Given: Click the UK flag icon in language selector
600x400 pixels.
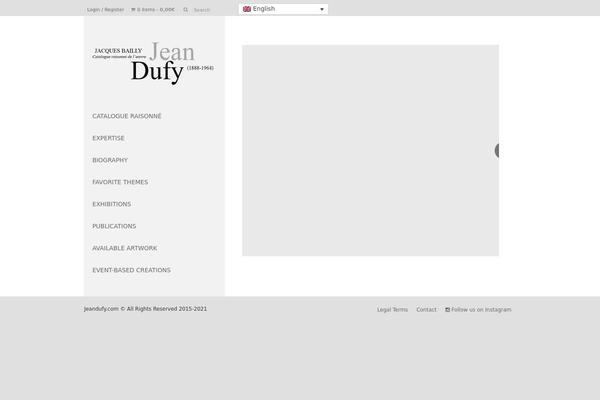Looking at the screenshot, I should 247,9.
